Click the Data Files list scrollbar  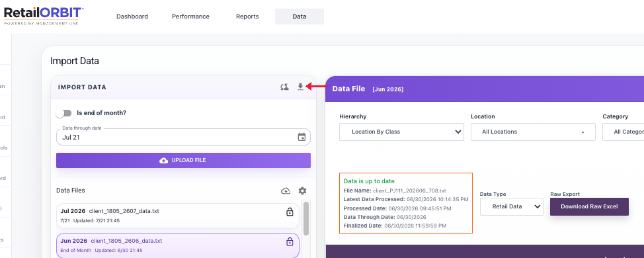coord(306,218)
